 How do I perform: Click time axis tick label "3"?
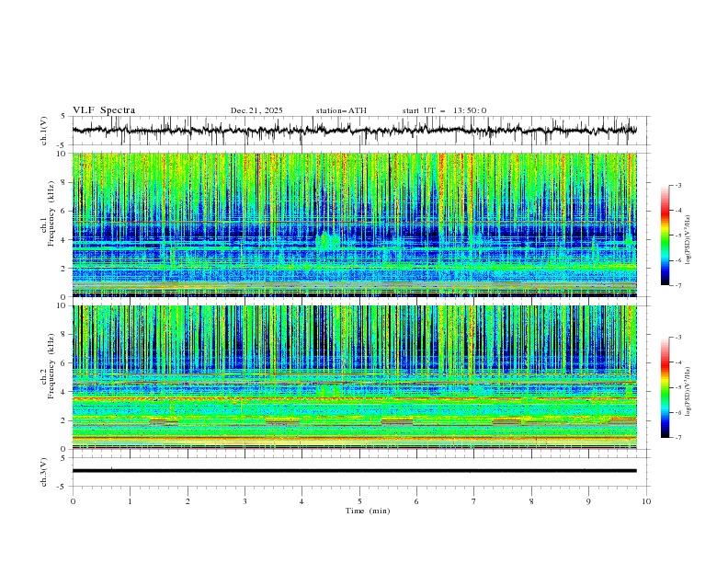click(x=245, y=501)
